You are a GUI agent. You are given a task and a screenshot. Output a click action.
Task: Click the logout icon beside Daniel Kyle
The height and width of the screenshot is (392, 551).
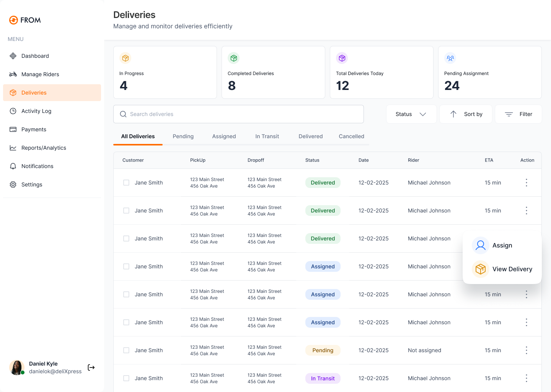[91, 367]
